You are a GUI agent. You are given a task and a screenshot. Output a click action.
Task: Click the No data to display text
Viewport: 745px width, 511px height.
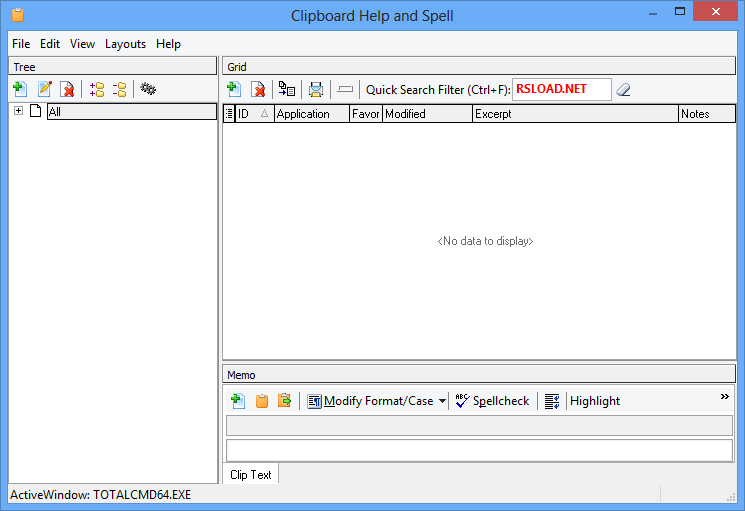pos(485,241)
